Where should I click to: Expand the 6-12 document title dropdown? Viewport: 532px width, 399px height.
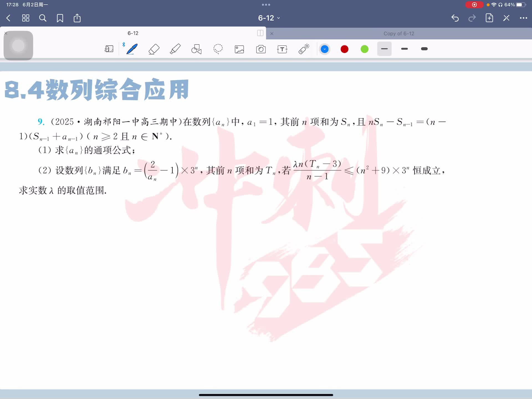(x=269, y=18)
